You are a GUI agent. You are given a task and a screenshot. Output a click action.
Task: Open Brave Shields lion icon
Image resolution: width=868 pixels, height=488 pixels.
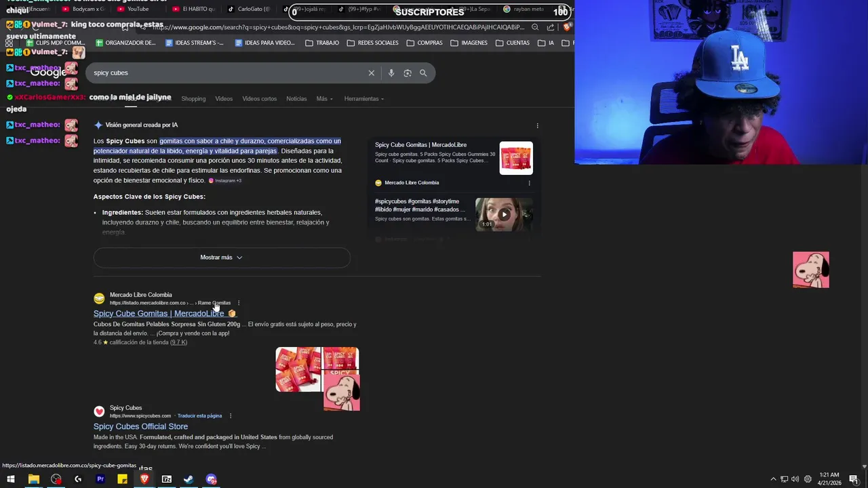click(x=567, y=27)
